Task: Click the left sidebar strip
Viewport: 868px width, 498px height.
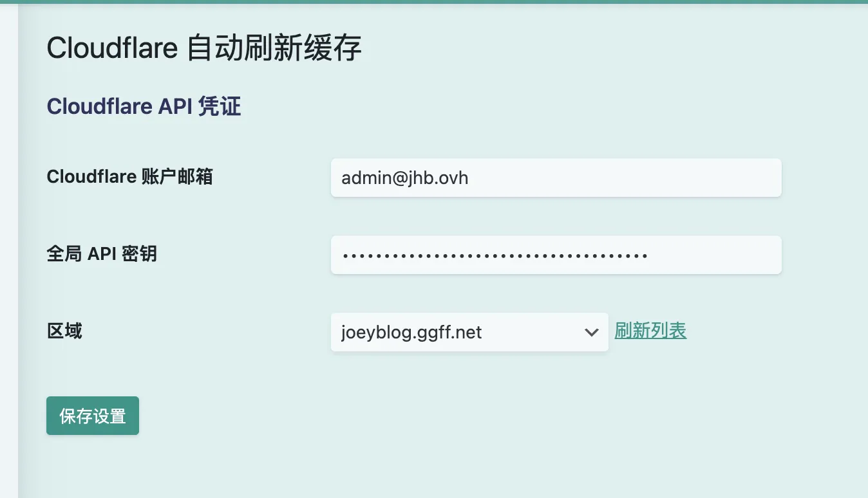Action: 8,257
